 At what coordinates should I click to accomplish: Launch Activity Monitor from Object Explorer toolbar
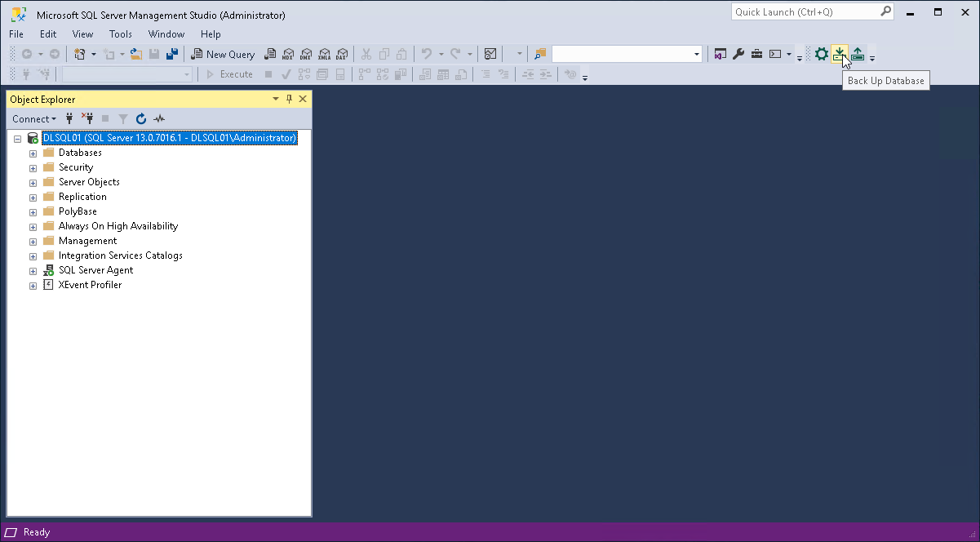click(x=158, y=118)
